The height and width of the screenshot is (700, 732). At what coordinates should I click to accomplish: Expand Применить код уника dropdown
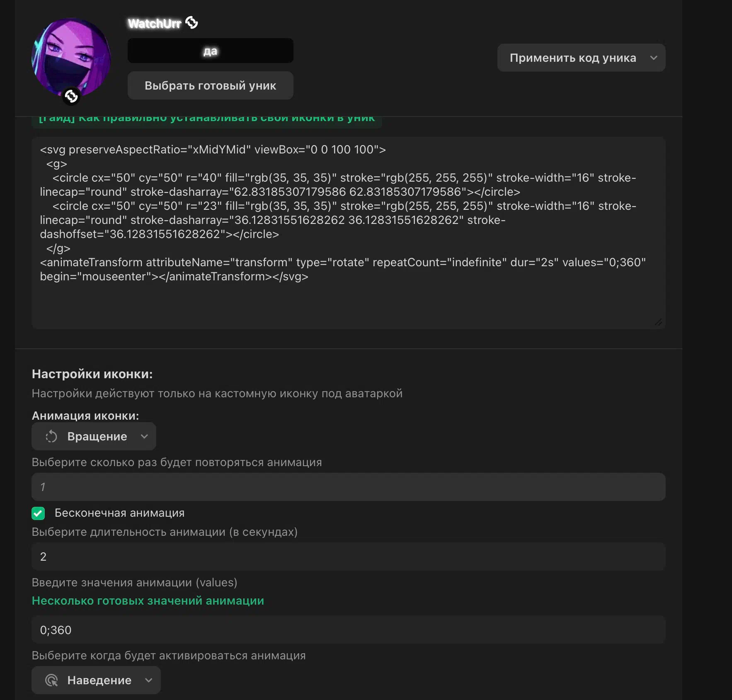[x=581, y=58]
